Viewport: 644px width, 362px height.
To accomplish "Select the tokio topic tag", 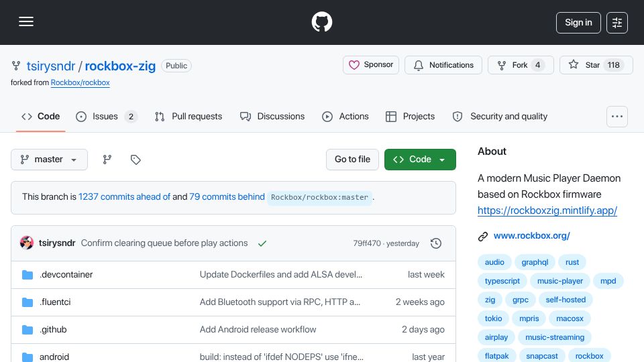I will [x=493, y=318].
